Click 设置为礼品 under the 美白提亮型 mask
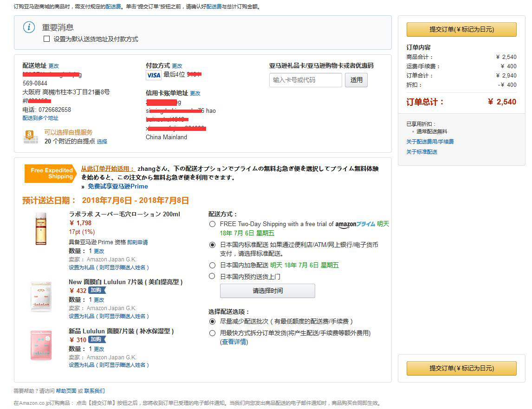This screenshot has width=532, height=409. pos(109,316)
